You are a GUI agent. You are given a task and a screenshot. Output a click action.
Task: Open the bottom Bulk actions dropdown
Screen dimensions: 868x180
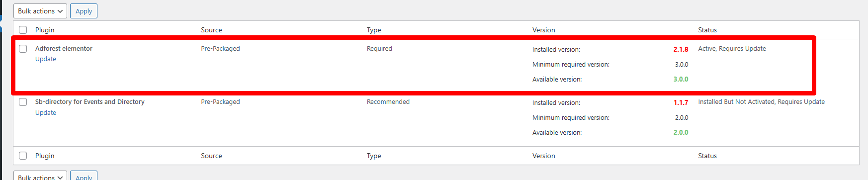(40, 176)
